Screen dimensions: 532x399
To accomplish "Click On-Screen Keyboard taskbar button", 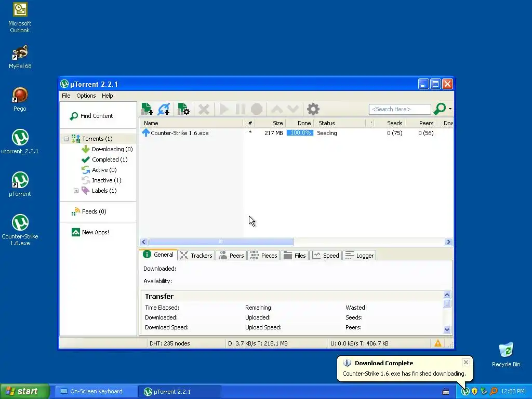I will [x=95, y=392].
